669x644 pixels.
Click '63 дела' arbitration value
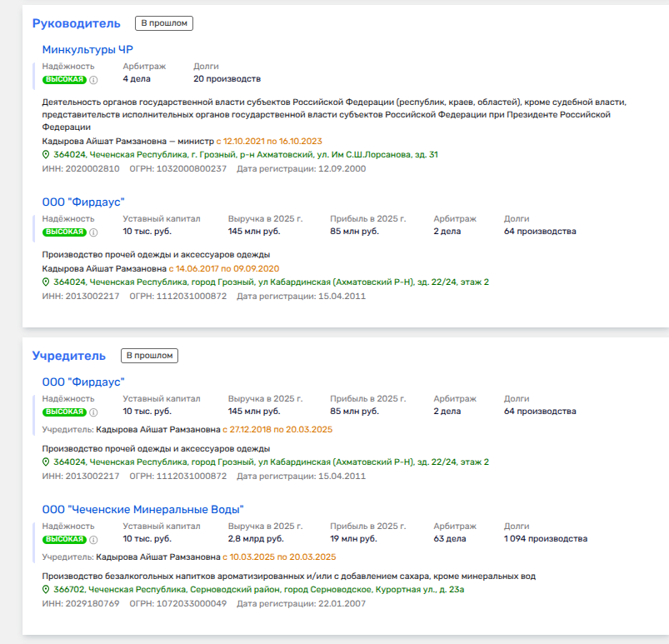(450, 539)
